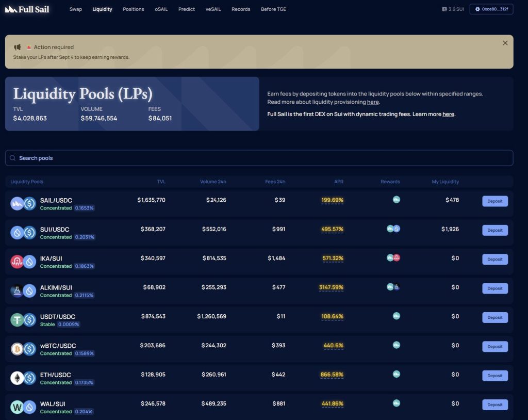The height and width of the screenshot is (420, 528).
Task: Click the Full Sail logo
Action: [x=27, y=9]
